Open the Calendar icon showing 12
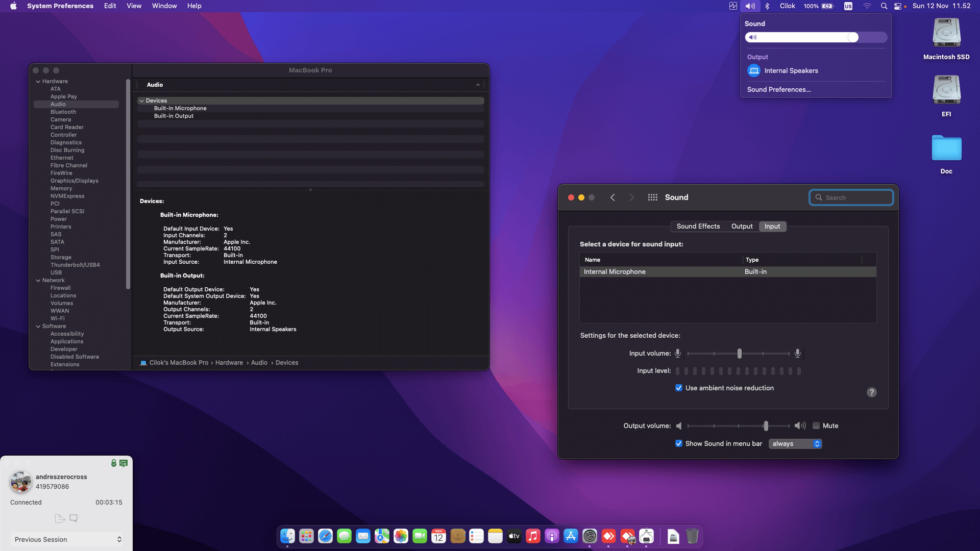980x551 pixels. pyautogui.click(x=438, y=536)
